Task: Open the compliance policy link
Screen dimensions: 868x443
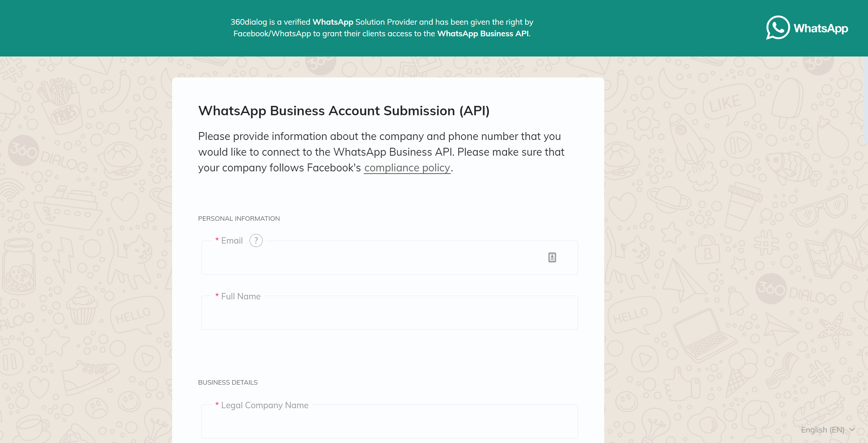Action: (x=407, y=168)
